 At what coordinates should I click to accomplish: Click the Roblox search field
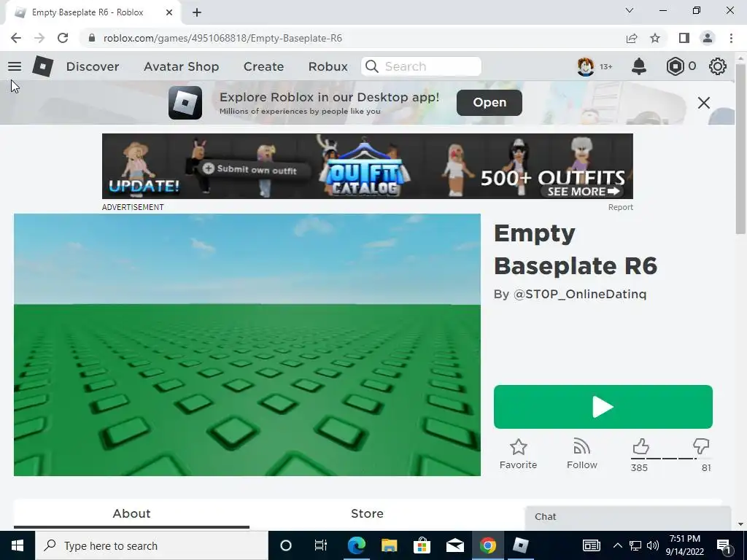click(x=421, y=66)
